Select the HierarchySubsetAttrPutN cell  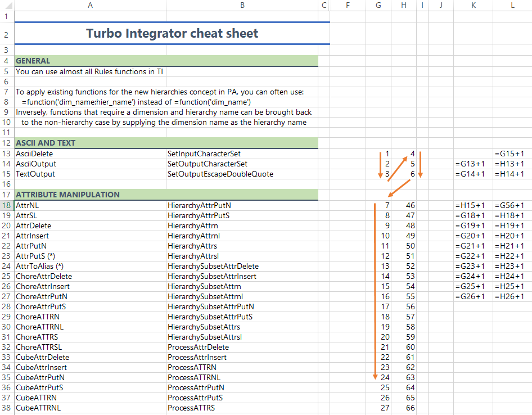[242, 307]
